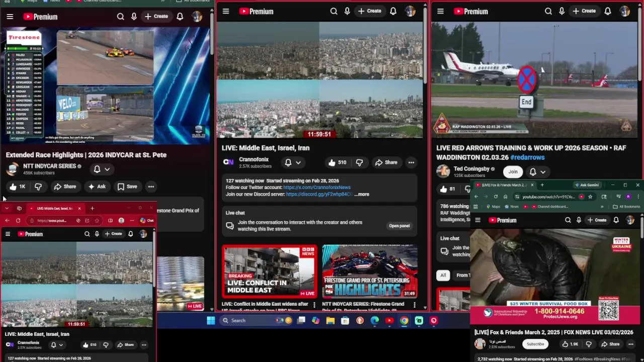Open guide menu in middle Crannofonix window
This screenshot has width=644, height=362.
click(226, 11)
